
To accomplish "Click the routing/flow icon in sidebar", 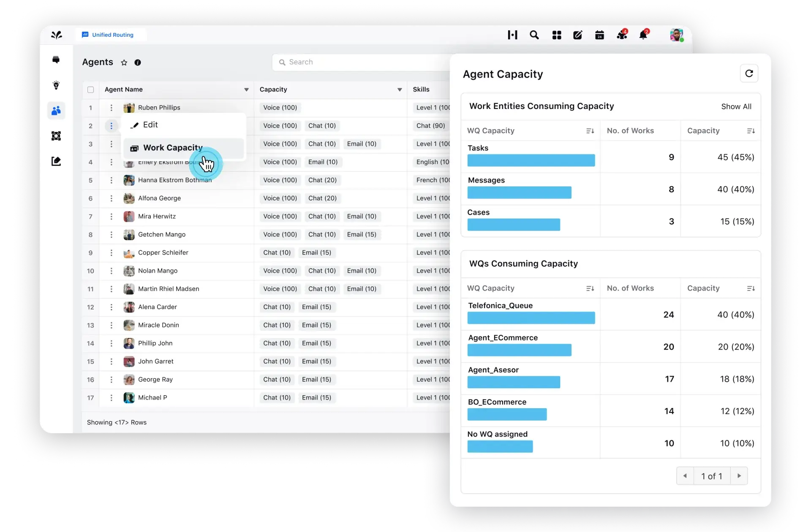I will [x=57, y=136].
